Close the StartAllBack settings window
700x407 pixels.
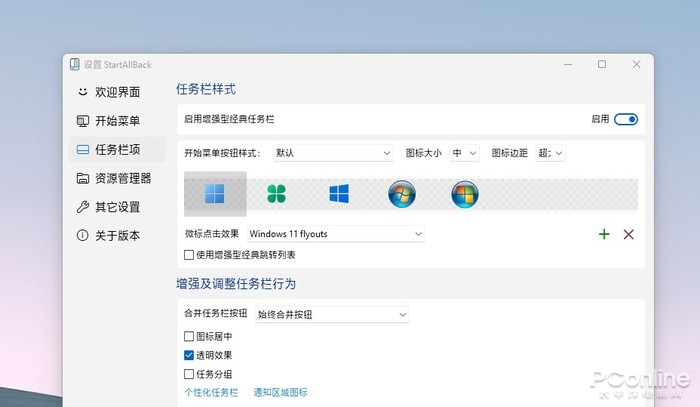tap(637, 64)
